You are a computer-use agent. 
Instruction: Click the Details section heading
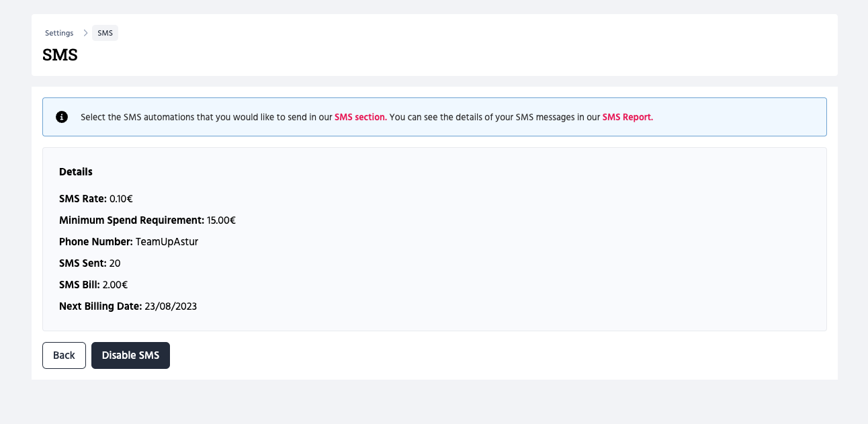76,172
